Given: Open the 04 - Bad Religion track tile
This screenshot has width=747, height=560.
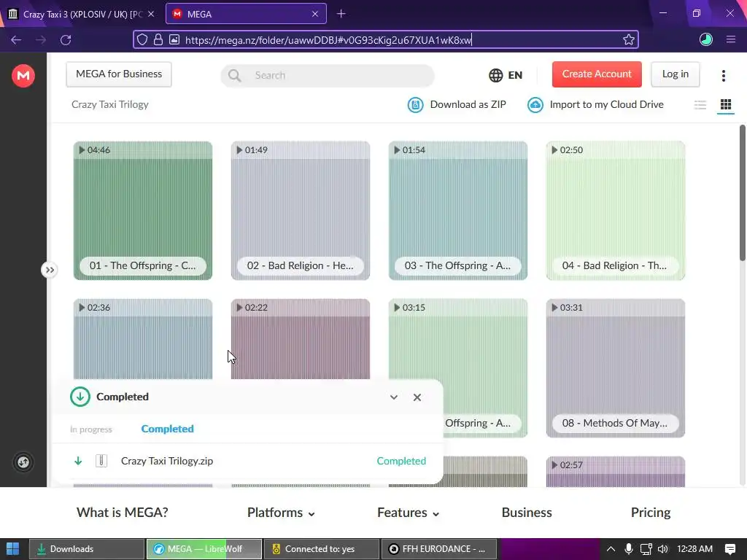Looking at the screenshot, I should tap(616, 211).
